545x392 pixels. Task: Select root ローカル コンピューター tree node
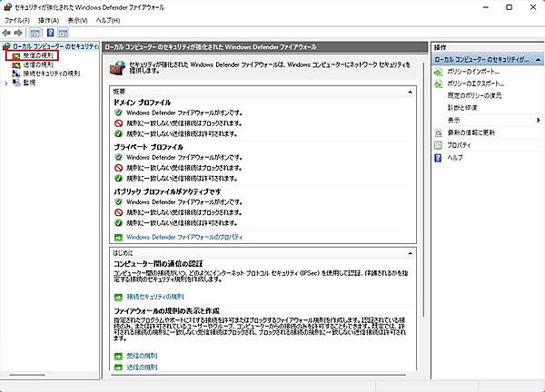point(55,46)
